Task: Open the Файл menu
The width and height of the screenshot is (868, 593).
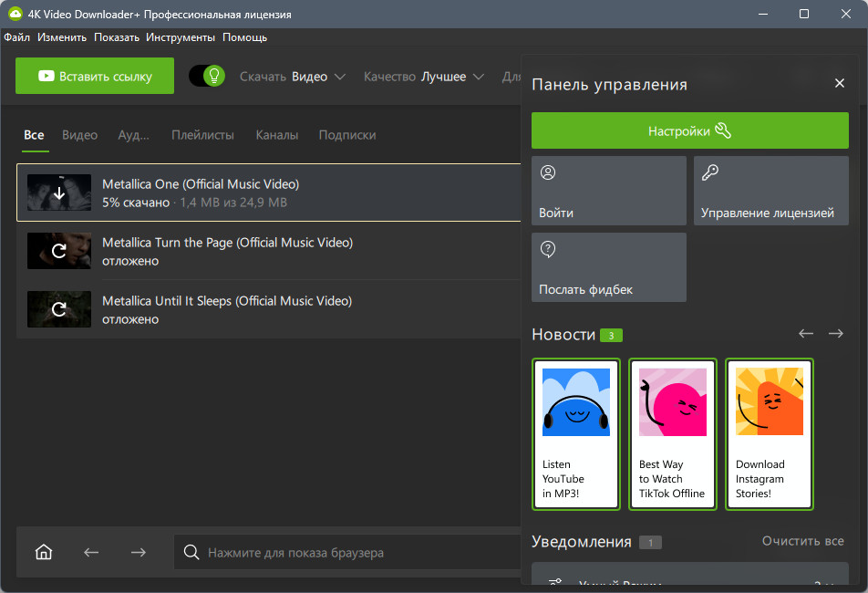Action: point(17,37)
